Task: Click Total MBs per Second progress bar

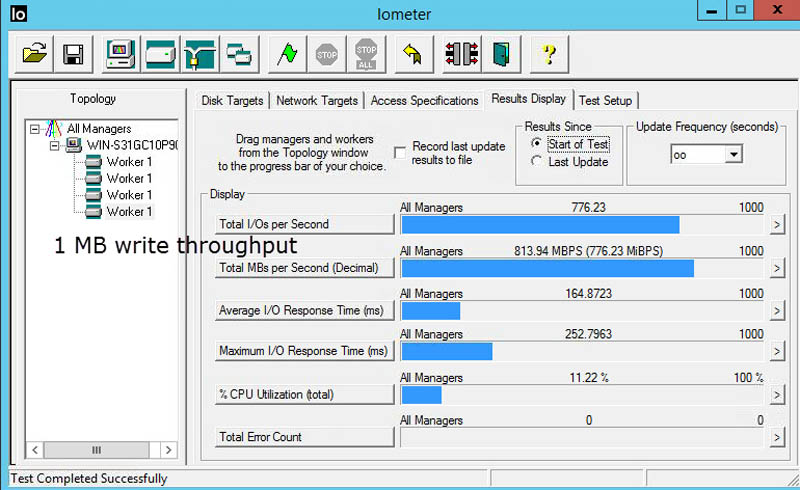Action: pyautogui.click(x=582, y=268)
